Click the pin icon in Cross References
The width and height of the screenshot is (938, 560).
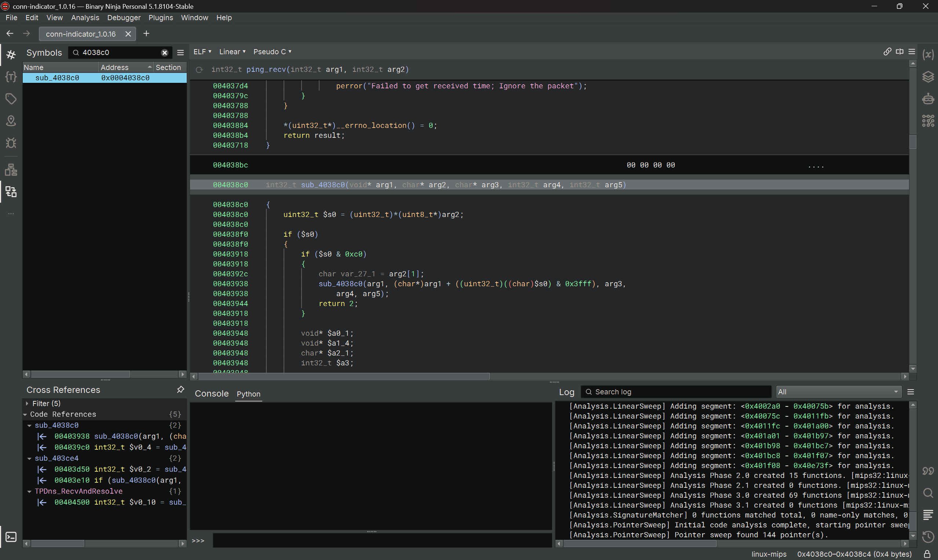[x=180, y=390]
